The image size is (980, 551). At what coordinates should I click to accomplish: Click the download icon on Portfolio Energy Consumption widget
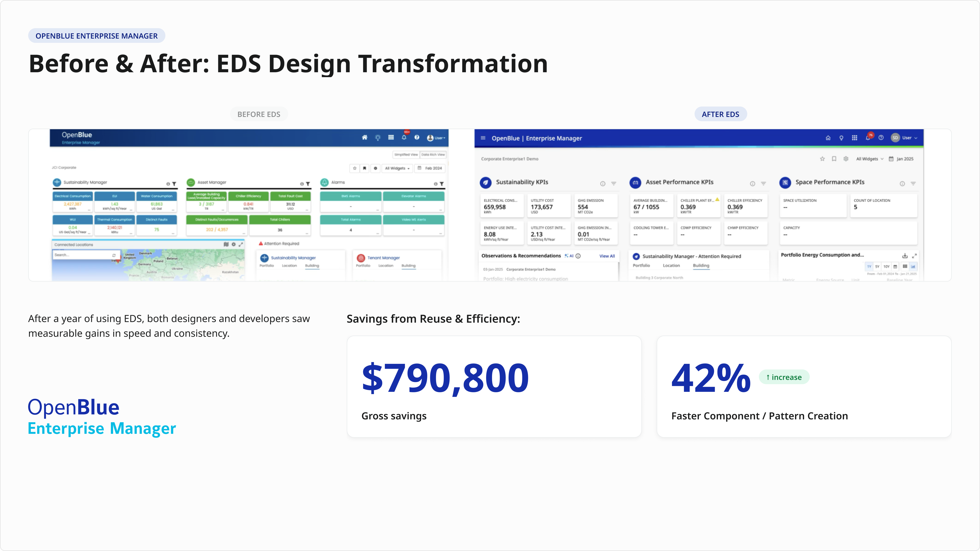pyautogui.click(x=905, y=256)
